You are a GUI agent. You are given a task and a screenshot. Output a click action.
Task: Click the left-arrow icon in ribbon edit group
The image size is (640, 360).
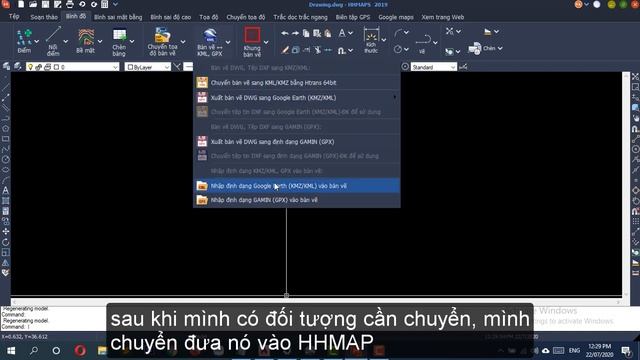285,33
